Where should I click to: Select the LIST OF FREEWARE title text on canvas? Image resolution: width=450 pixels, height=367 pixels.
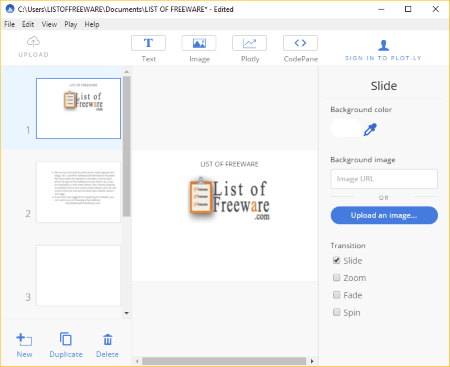tap(229, 164)
